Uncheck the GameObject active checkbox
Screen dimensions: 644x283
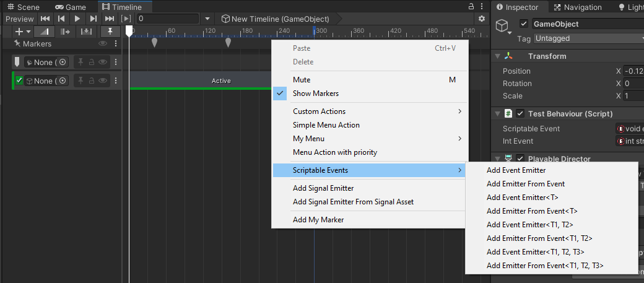click(524, 24)
